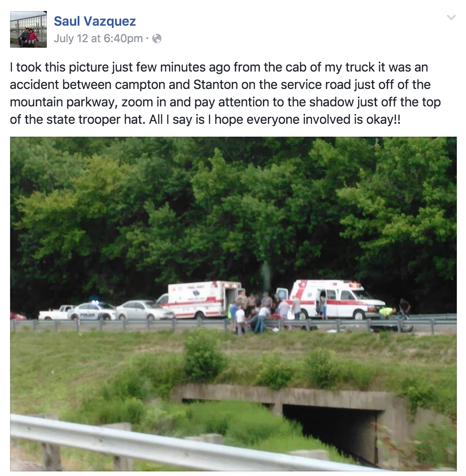Click the post text about the accident

tap(225, 93)
